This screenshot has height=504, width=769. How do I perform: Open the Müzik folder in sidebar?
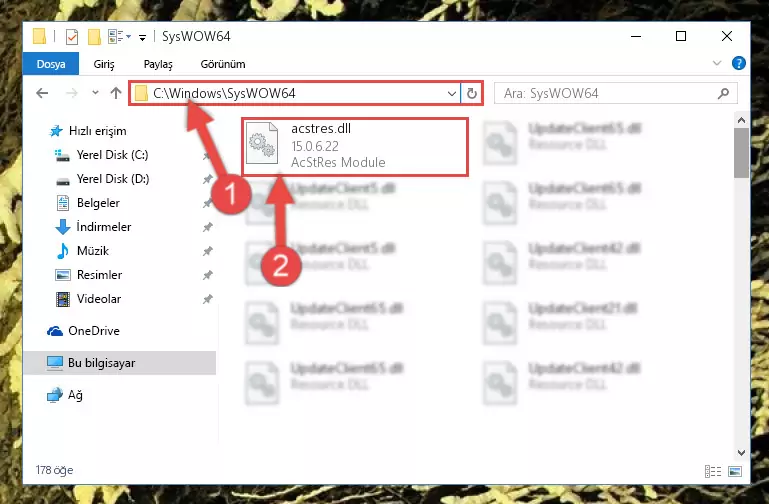pyautogui.click(x=93, y=251)
